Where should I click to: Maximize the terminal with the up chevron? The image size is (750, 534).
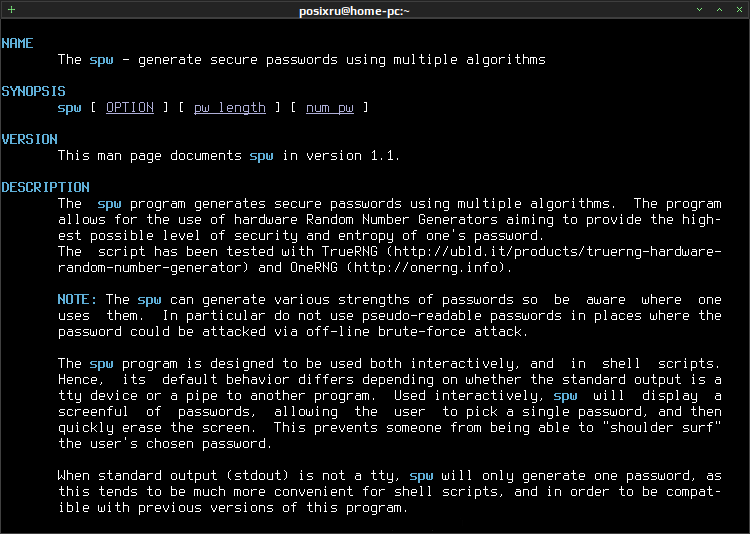click(719, 10)
